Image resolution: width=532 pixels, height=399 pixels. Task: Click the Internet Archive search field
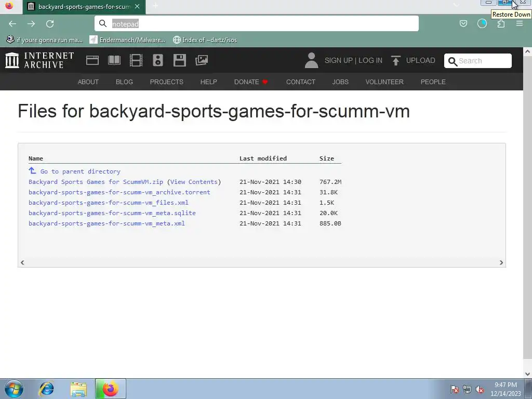pyautogui.click(x=478, y=61)
